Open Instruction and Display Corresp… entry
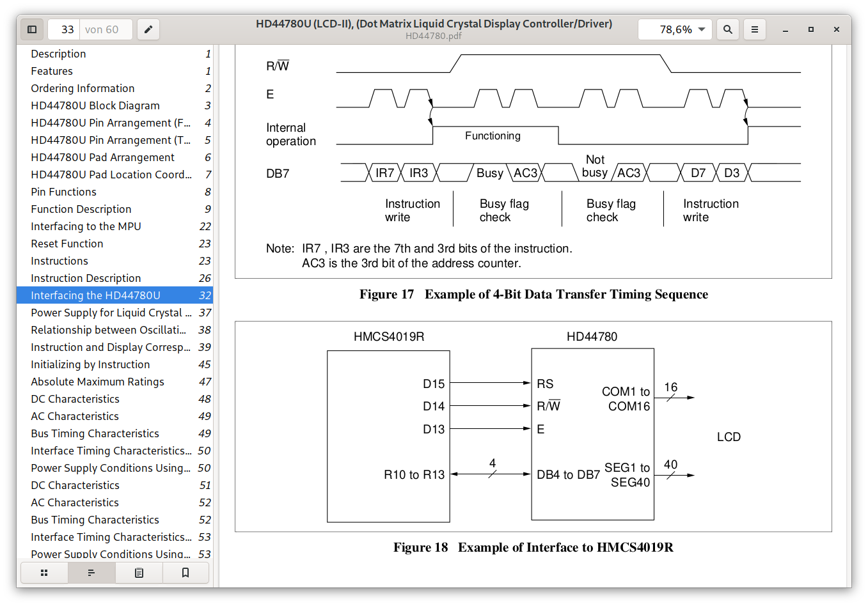Viewport: 868px width, 606px height. 114,347
